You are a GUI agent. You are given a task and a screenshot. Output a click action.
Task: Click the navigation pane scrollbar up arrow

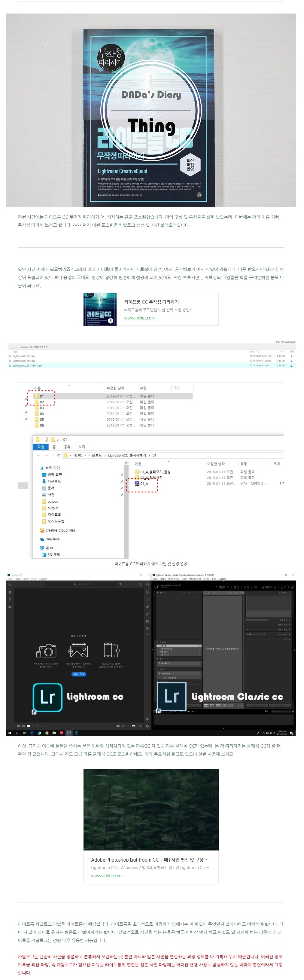pos(126,463)
